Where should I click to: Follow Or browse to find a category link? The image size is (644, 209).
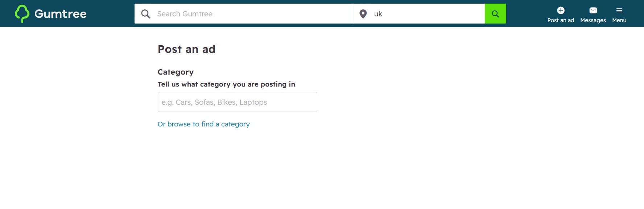tap(204, 124)
